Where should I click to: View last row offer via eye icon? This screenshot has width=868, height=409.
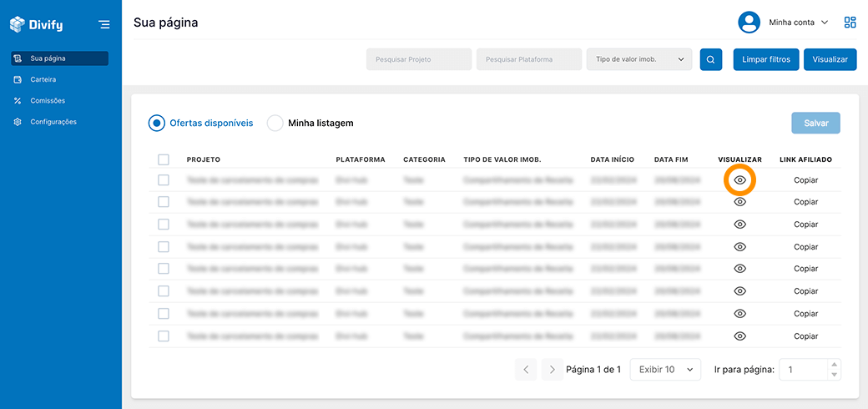click(x=740, y=336)
